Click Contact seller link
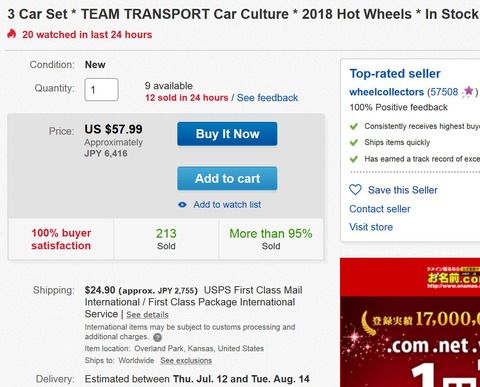The width and height of the screenshot is (480, 387). click(380, 209)
